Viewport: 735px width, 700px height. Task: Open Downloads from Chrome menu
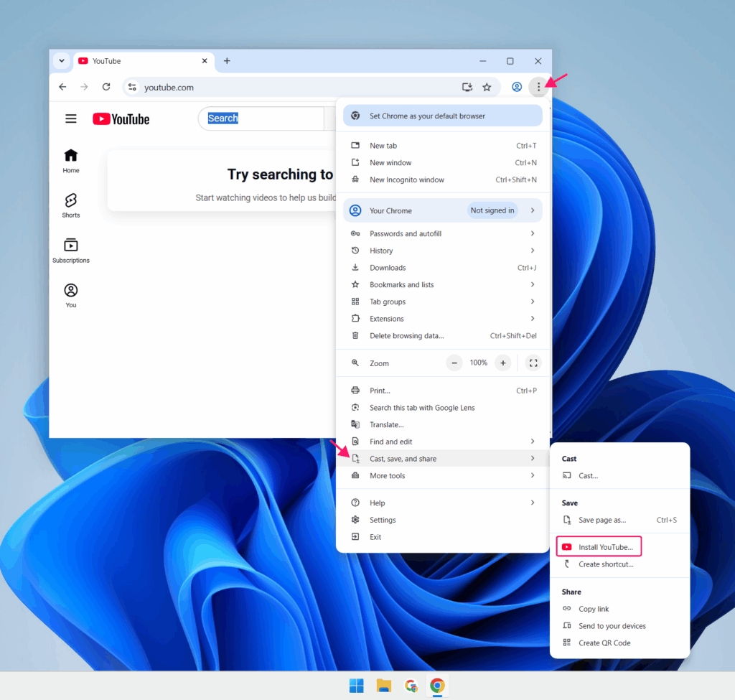click(x=442, y=268)
